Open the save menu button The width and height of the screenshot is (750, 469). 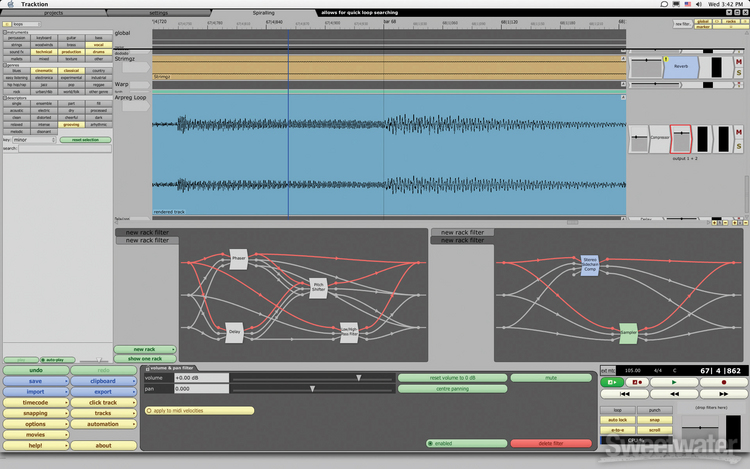click(36, 381)
